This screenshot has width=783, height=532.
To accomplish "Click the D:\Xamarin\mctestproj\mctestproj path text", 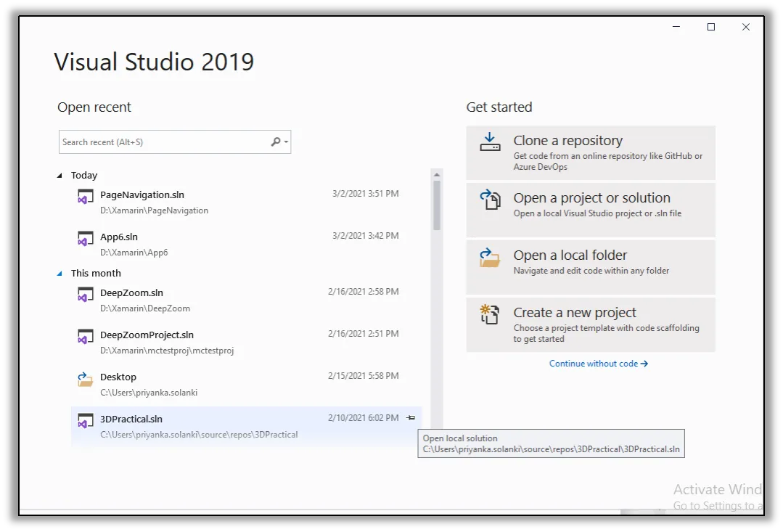I will [167, 350].
